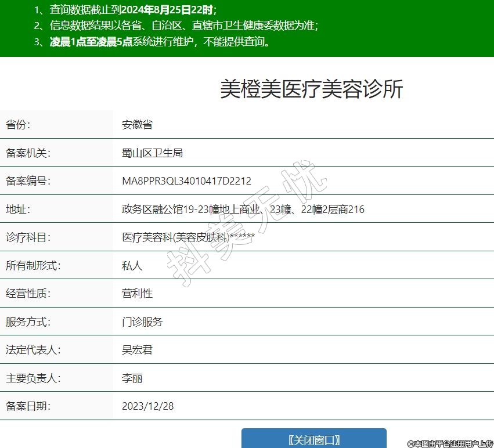Image resolution: width=494 pixels, height=448 pixels.
Task: Click the main responsible person 李丽
Action: click(132, 378)
